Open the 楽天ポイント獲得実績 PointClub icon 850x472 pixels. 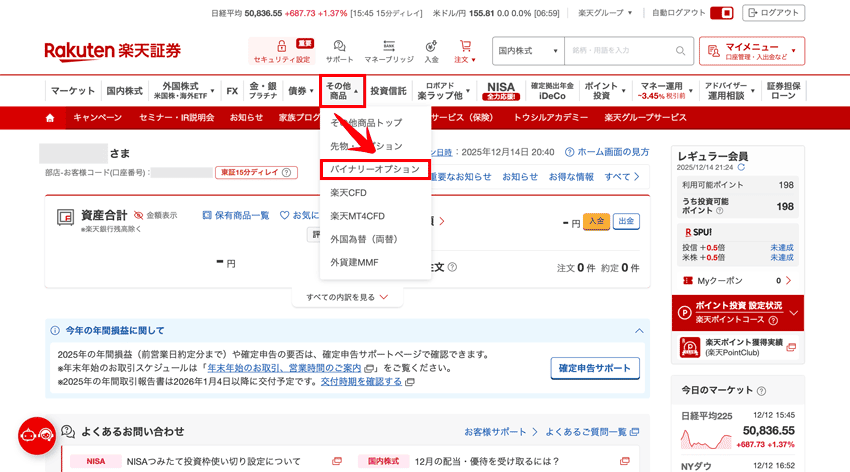[x=690, y=347]
